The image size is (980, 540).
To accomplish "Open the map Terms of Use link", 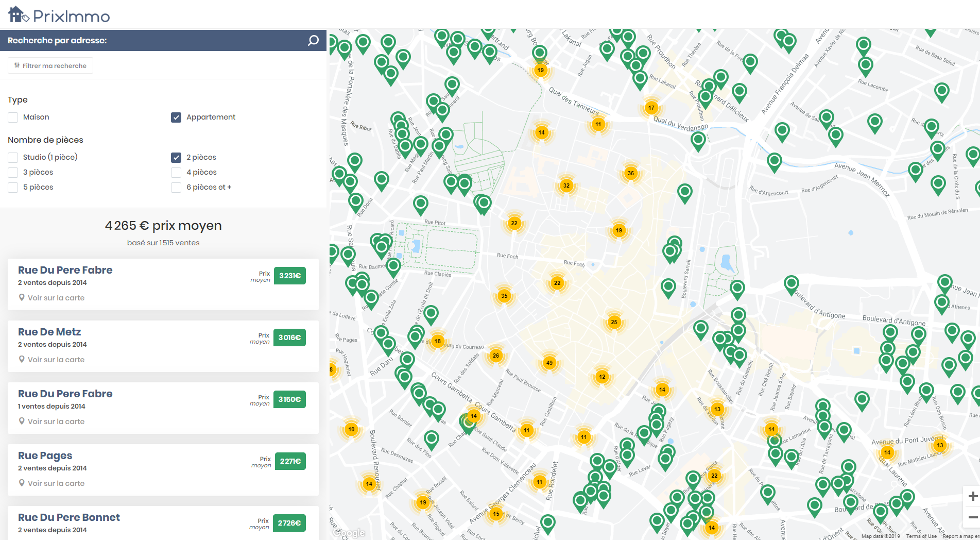I will pos(921,536).
